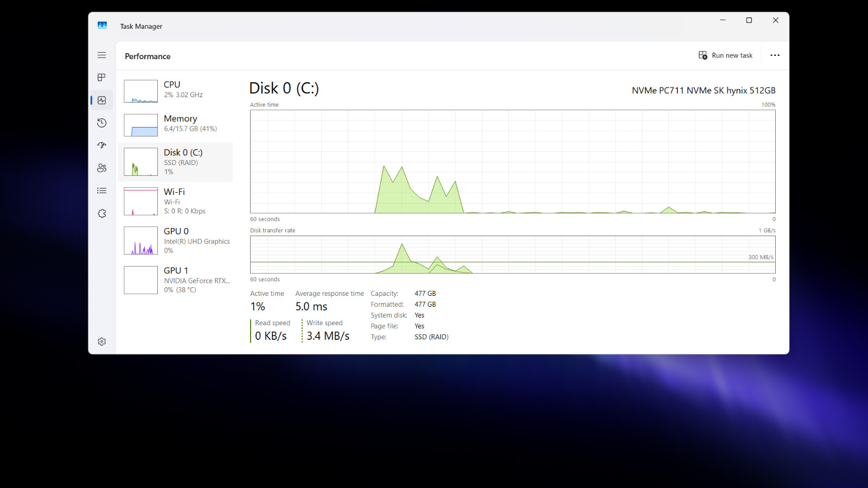Select the CPU performance entry
Screen dimensions: 868x488
click(x=176, y=91)
